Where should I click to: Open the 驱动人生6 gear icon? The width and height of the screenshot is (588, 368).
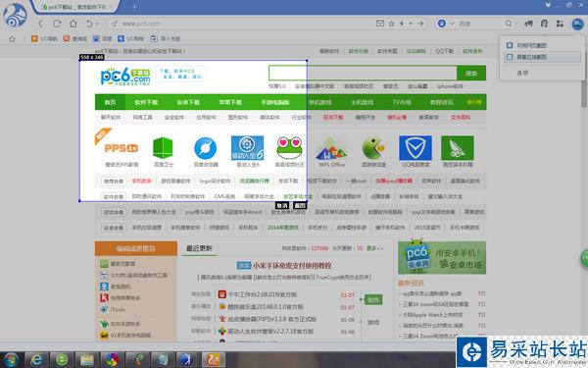[x=248, y=148]
